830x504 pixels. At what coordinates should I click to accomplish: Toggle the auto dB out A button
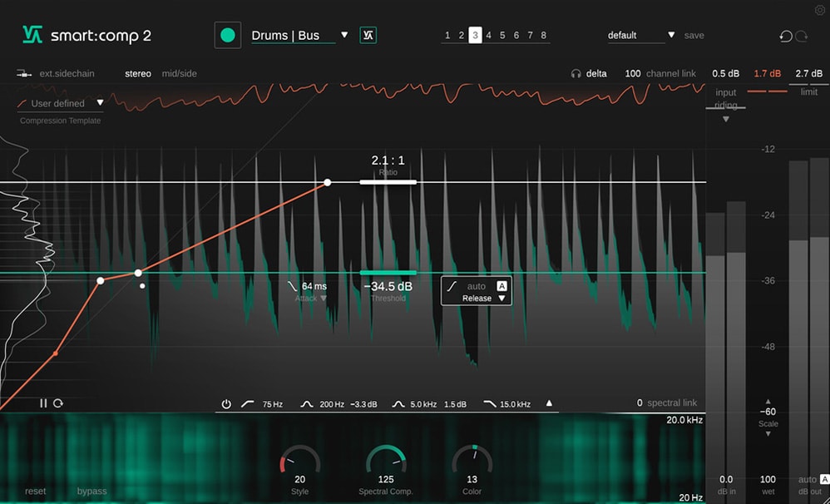(825, 480)
